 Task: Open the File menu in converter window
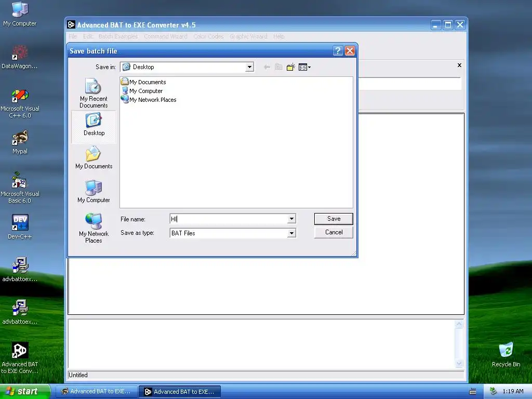coord(73,36)
